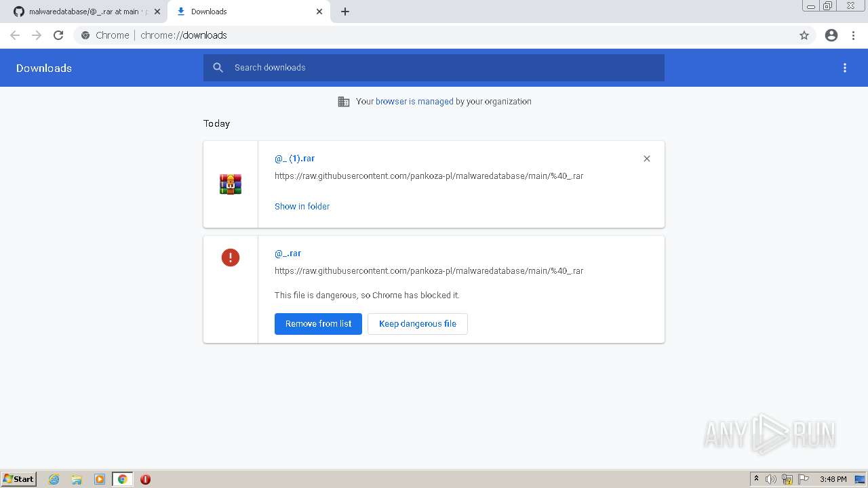Image resolution: width=868 pixels, height=488 pixels.
Task: Click 'This file is dangerous' message text
Action: (x=367, y=296)
